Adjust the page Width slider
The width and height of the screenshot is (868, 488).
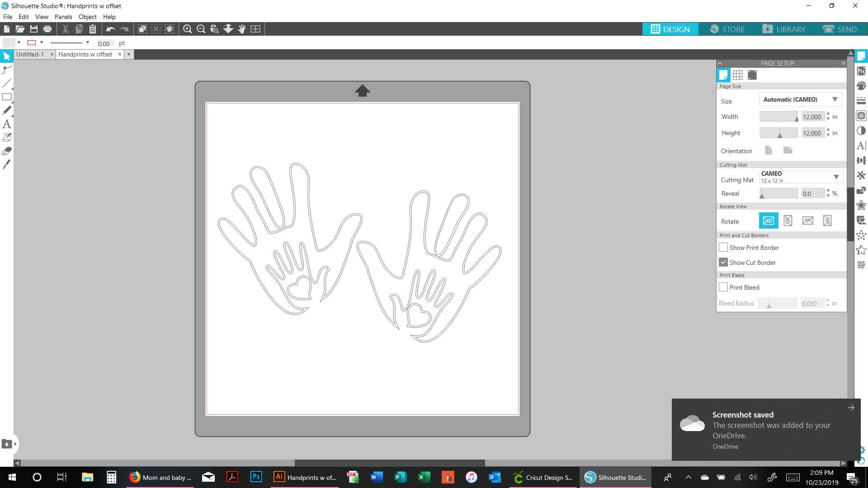click(x=778, y=117)
